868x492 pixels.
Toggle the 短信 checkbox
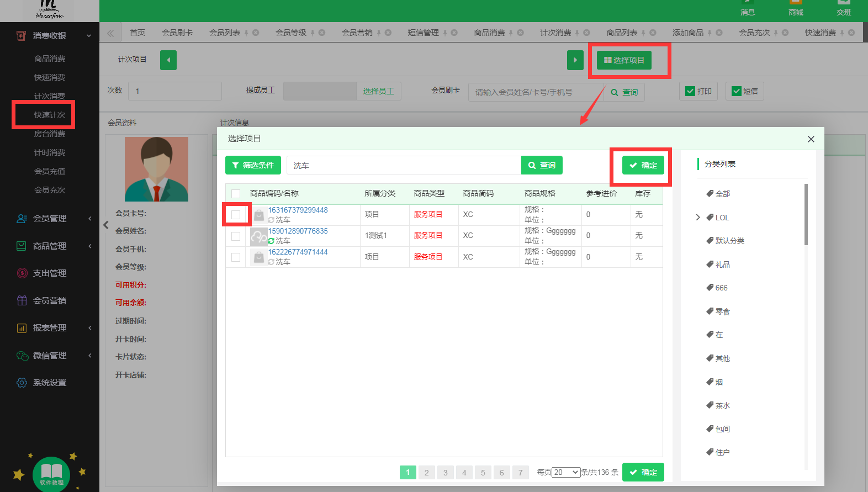pos(737,91)
